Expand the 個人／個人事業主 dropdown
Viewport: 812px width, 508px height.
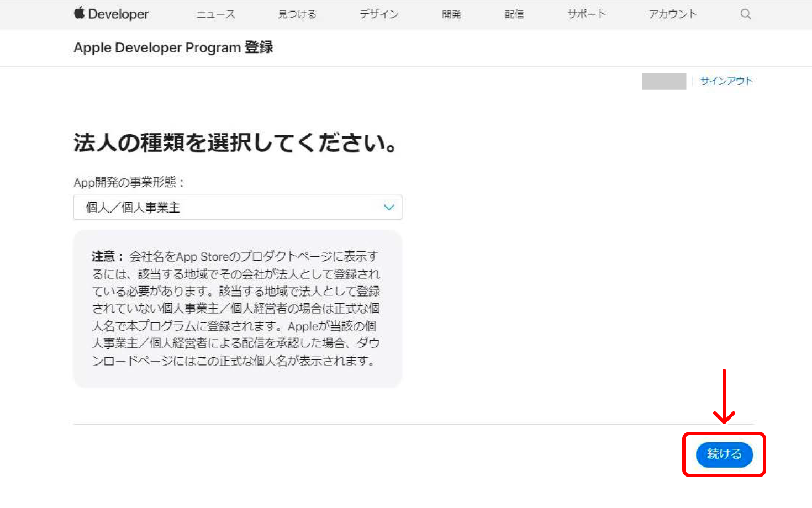238,208
